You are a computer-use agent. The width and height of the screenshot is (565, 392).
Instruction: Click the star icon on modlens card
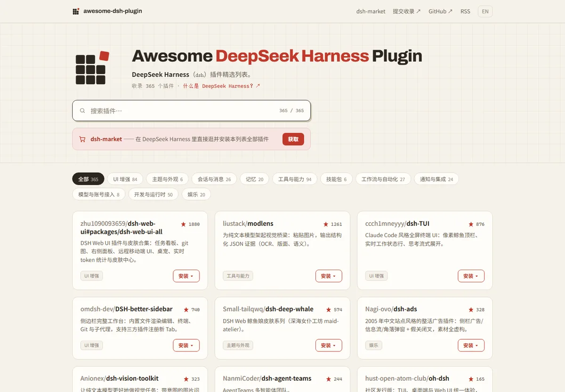tap(326, 224)
